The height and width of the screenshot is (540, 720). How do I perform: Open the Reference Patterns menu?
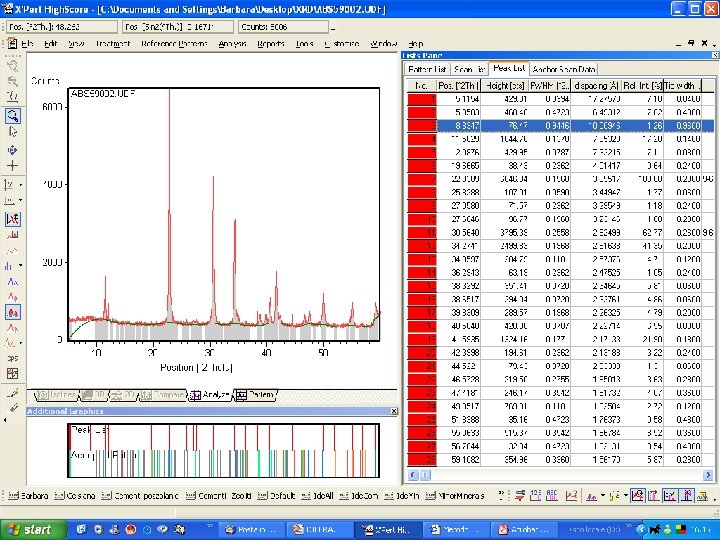(x=174, y=44)
